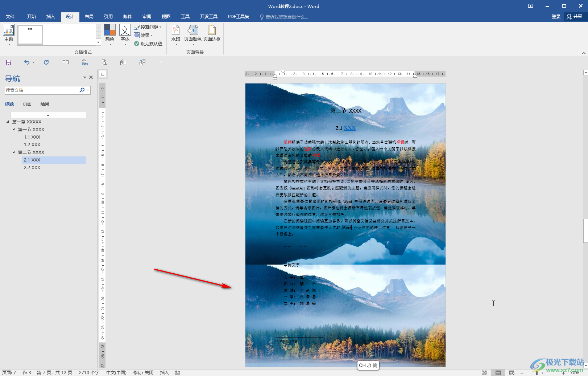This screenshot has height=376, width=588.
Task: Switch to web layout view
Action: (x=512, y=373)
